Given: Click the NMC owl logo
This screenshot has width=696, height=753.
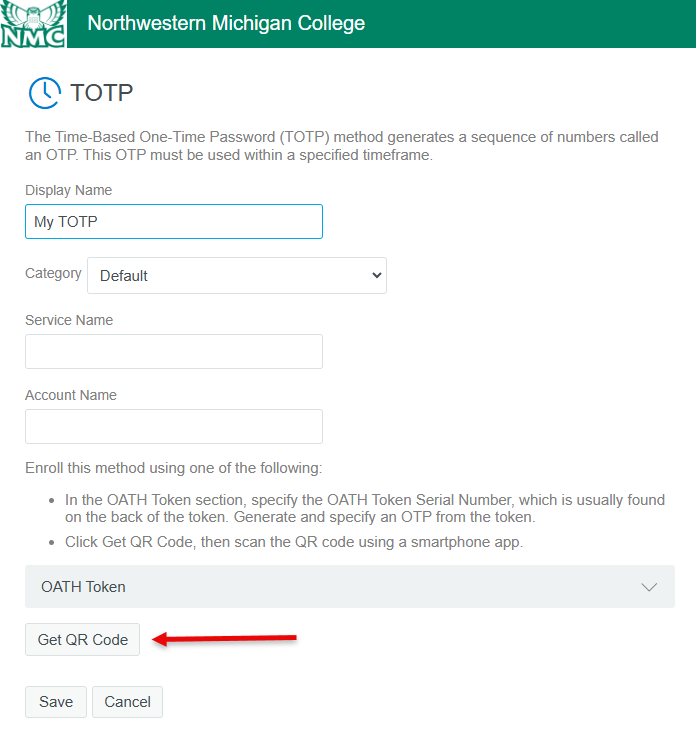Looking at the screenshot, I should 33,24.
